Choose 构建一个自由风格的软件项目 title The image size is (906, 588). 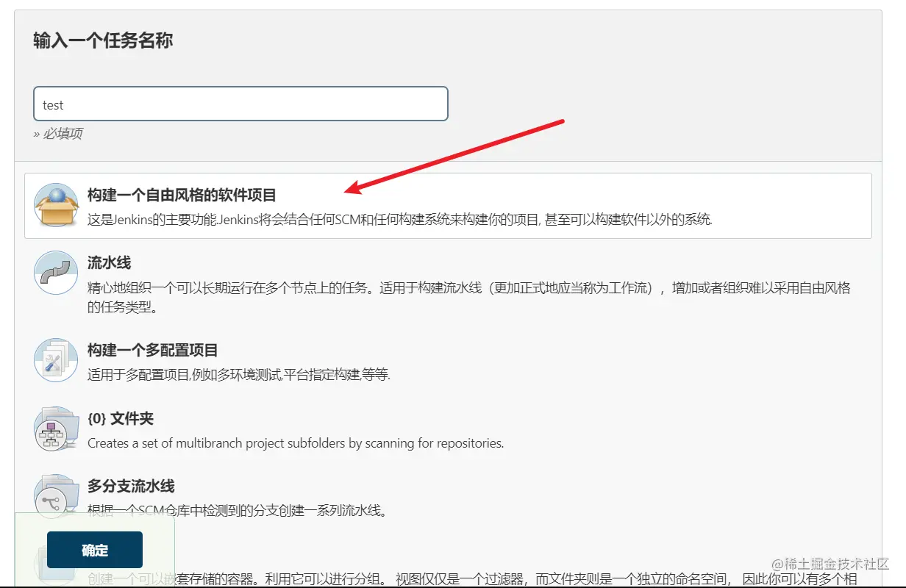[182, 196]
